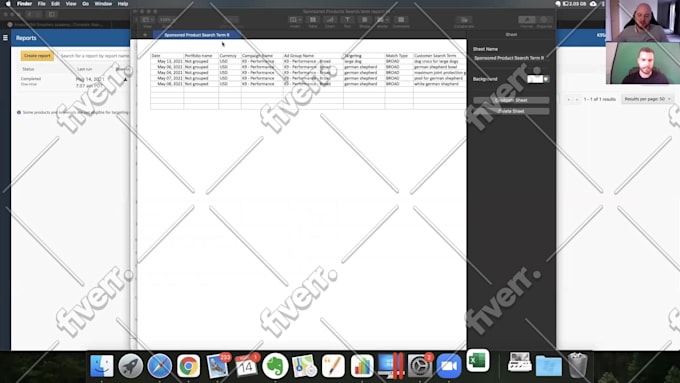
Task: Open the Shape tool in Numbers toolbar
Action: [364, 20]
